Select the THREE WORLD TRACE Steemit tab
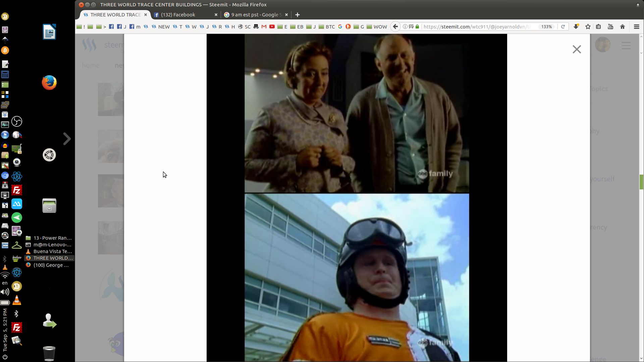 point(115,15)
